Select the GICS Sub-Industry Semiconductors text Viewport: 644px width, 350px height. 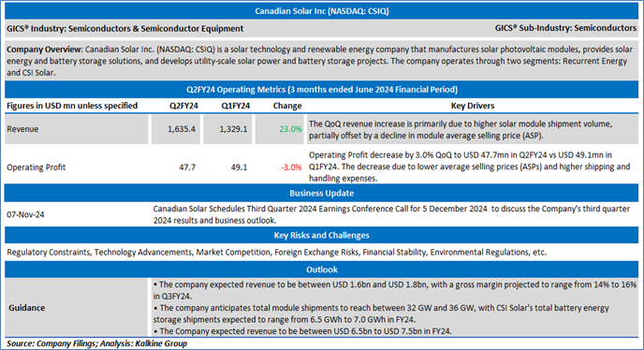point(565,28)
